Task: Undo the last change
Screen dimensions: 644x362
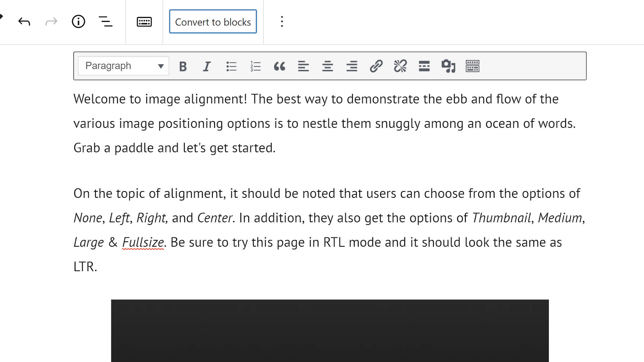Action: (24, 22)
